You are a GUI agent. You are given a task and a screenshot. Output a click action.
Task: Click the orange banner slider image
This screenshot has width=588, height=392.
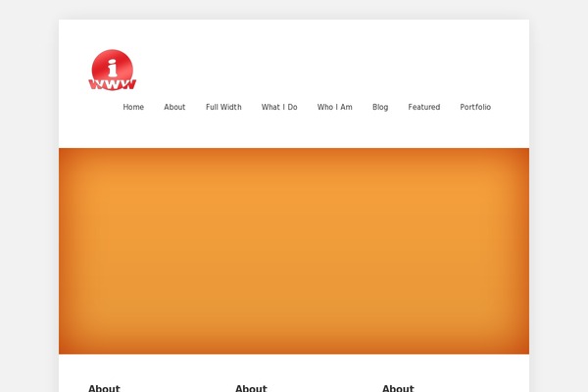(x=294, y=251)
